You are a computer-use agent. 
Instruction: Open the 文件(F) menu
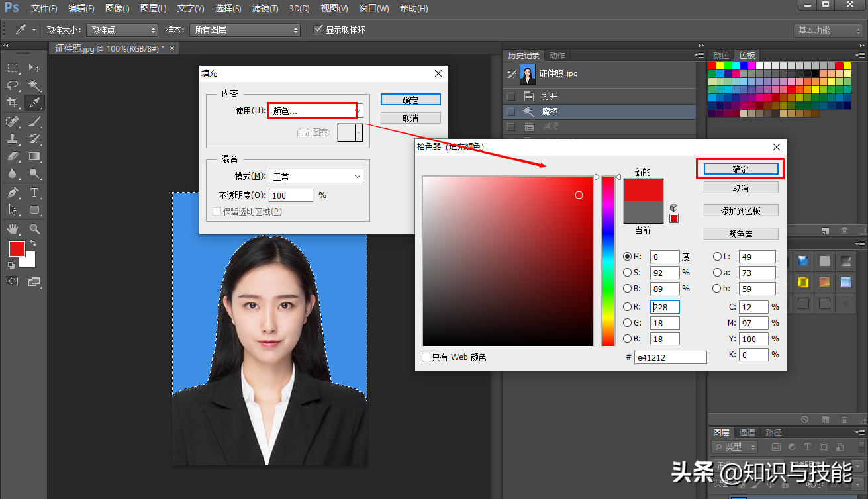[44, 9]
